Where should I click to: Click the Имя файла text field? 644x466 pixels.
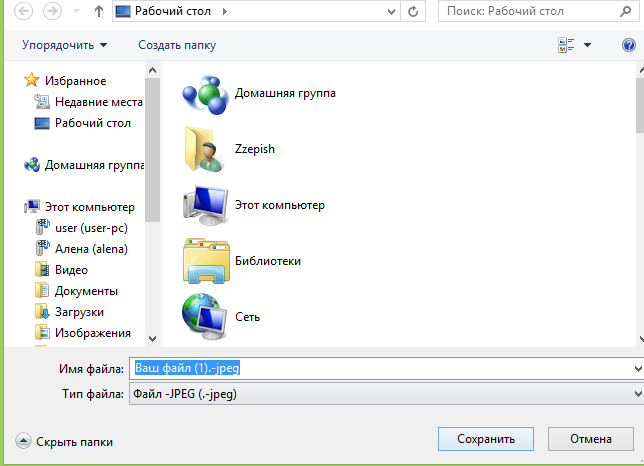382,368
